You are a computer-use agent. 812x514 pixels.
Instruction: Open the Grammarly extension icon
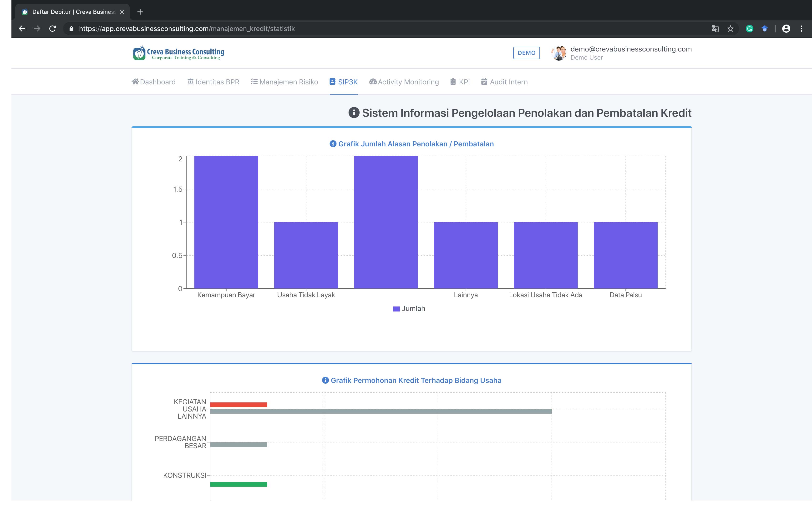point(749,29)
